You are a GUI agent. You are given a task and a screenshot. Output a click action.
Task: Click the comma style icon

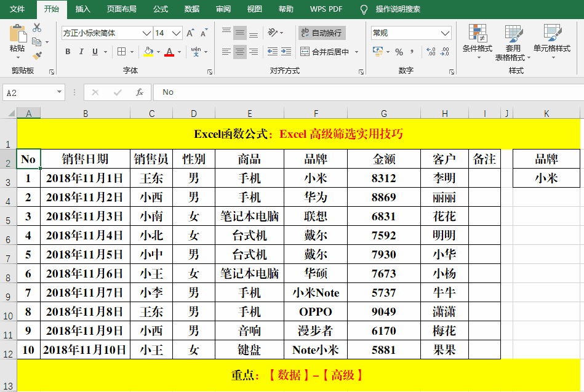click(x=413, y=52)
